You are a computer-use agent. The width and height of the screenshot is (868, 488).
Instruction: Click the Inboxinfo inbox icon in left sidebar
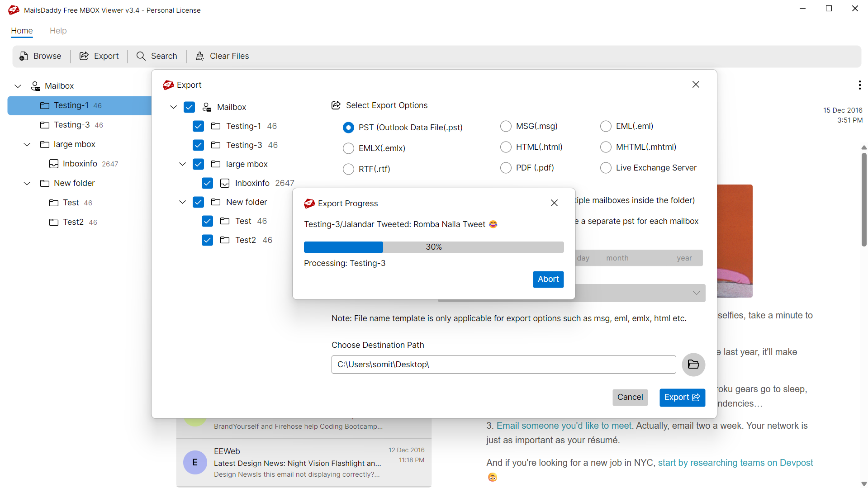(54, 164)
